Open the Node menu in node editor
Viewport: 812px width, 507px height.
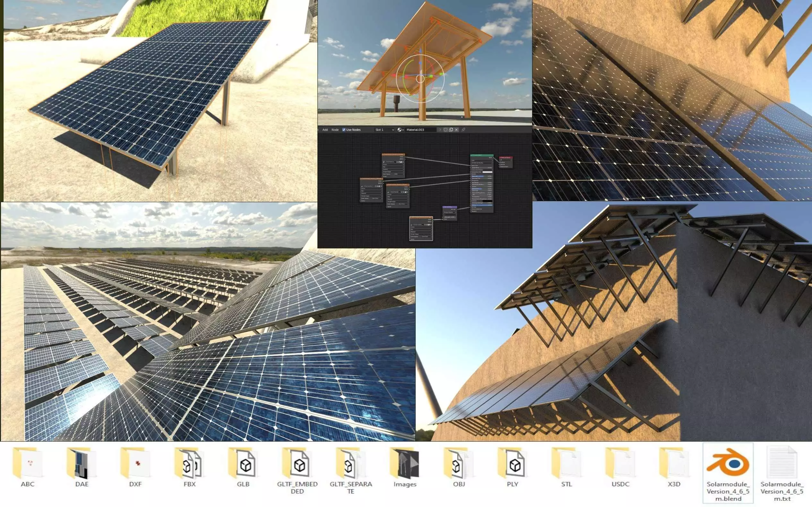tap(335, 130)
